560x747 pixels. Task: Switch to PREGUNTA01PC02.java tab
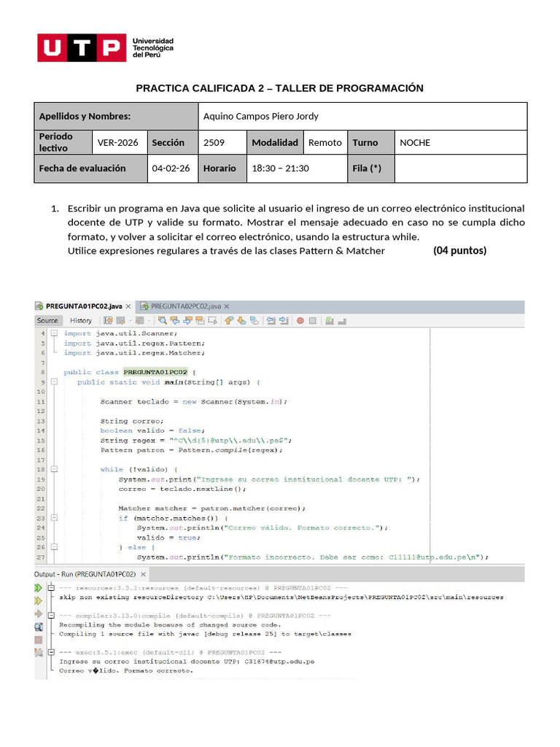pyautogui.click(x=85, y=306)
